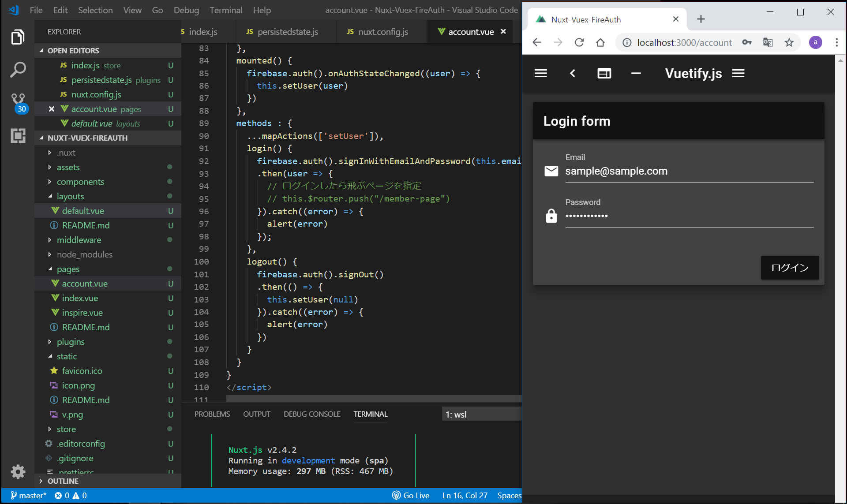
Task: Bookmark this page with the star icon
Action: 789,42
